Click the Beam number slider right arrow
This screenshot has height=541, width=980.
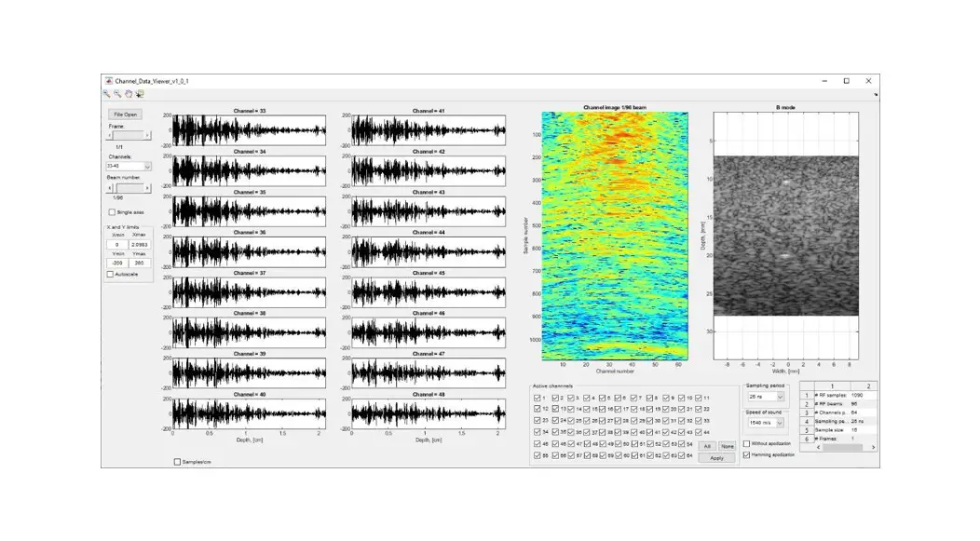(x=147, y=187)
